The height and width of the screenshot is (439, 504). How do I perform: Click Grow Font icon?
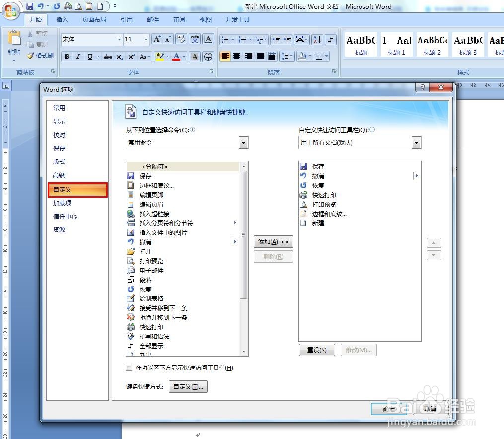tap(157, 39)
